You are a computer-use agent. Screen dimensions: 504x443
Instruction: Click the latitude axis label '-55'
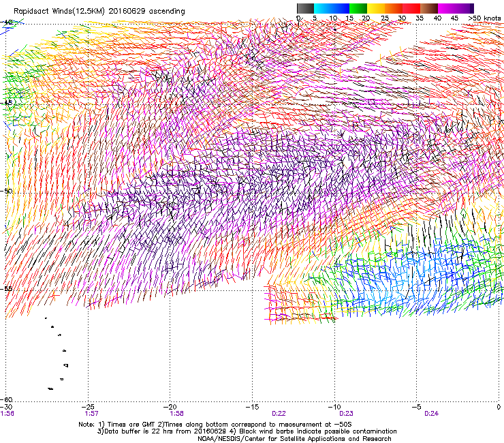pos(6,288)
